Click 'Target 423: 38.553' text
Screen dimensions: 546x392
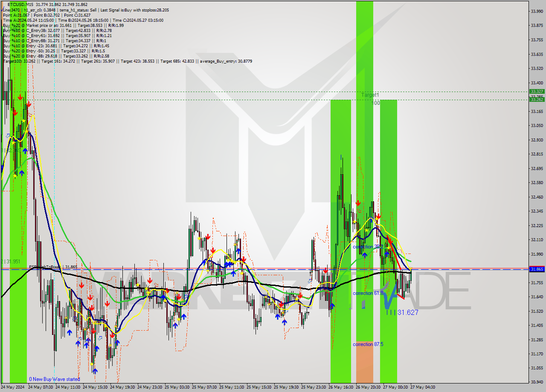138,61
